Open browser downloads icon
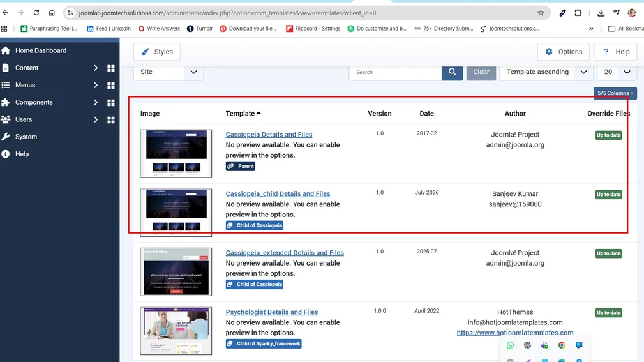 click(601, 13)
